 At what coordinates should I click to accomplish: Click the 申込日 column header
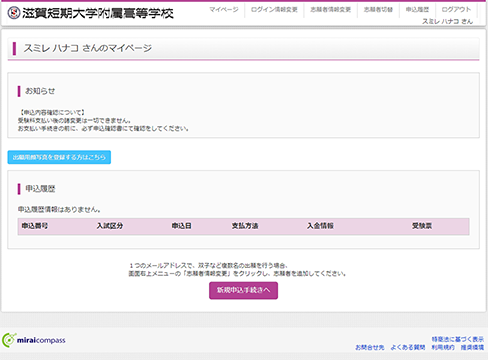[182, 226]
